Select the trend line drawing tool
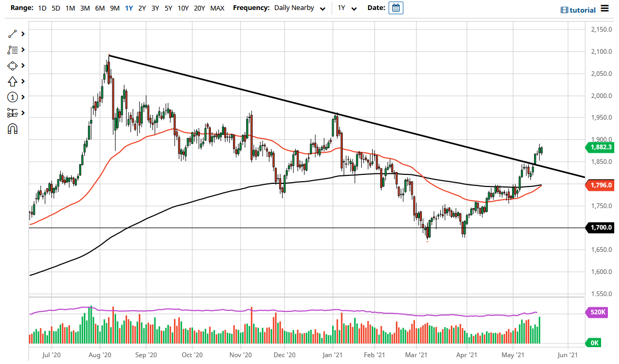 12,34
